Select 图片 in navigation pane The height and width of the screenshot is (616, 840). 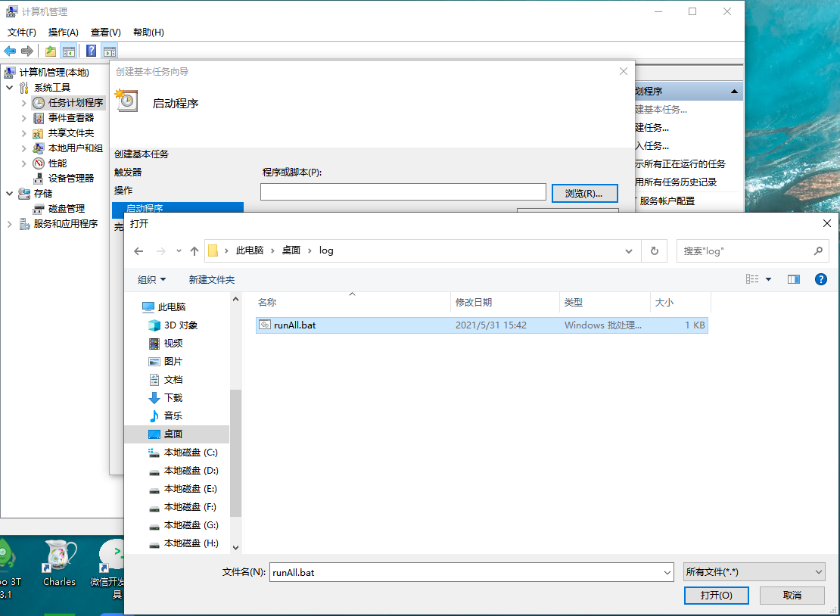coord(173,362)
